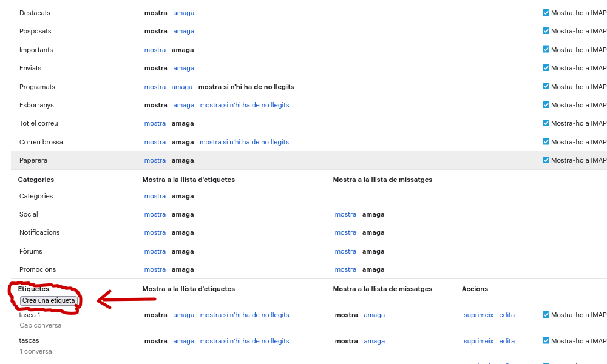Disable IMAP display for the tasca 1 label
Screen dimensions: 607x364
click(546, 315)
